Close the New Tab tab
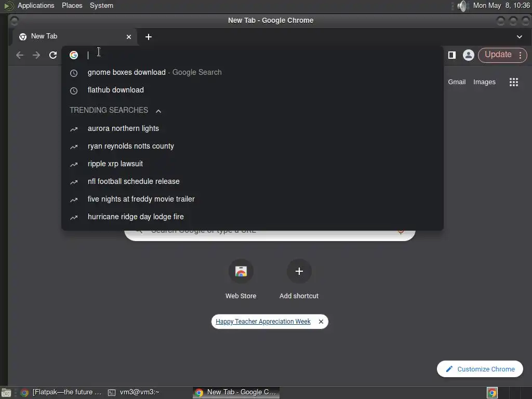The image size is (532, 399). [129, 37]
